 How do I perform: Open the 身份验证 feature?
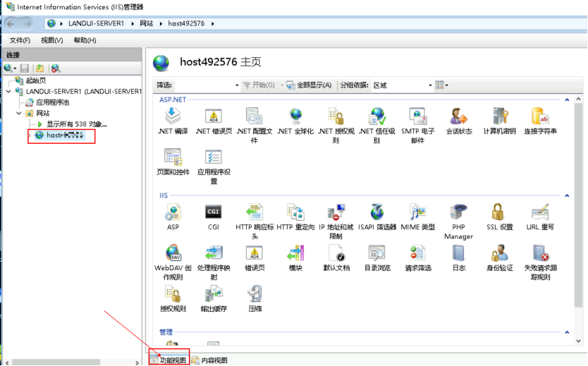click(499, 257)
